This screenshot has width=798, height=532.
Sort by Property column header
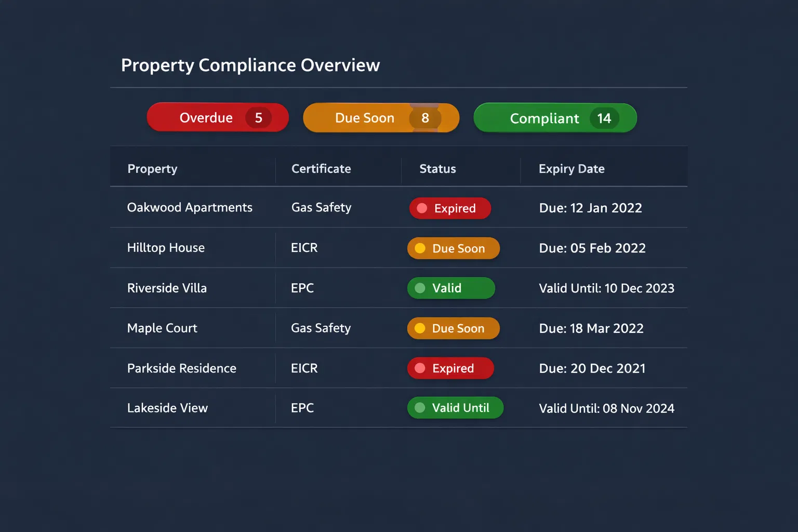(152, 169)
